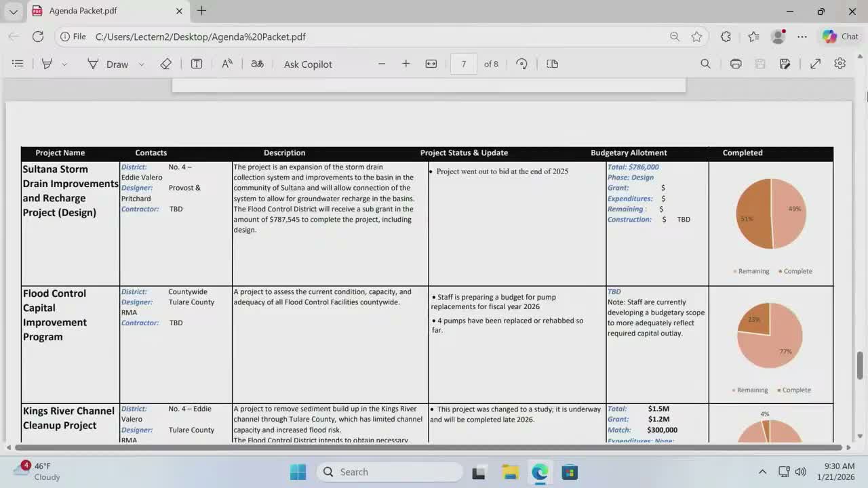Enter full screen mode for PDF
Image resolution: width=868 pixels, height=488 pixels.
(x=816, y=64)
